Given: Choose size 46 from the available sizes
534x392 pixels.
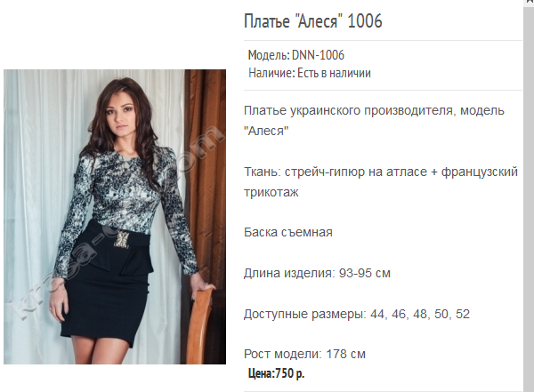Looking at the screenshot, I should click(x=399, y=314).
